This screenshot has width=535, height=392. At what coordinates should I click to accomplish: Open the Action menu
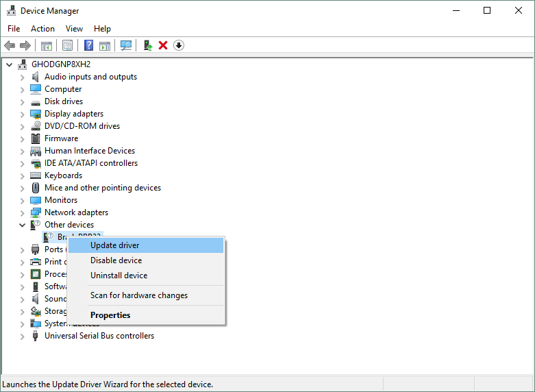(x=42, y=28)
